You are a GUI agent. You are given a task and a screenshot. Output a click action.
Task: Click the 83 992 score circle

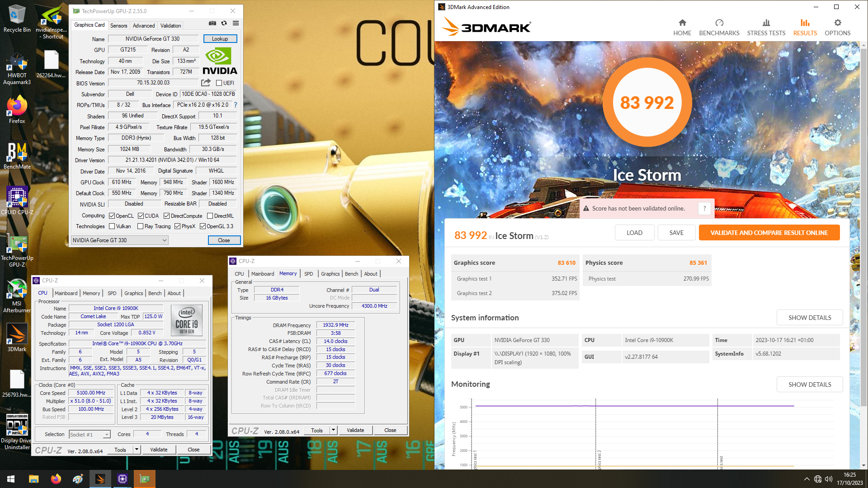647,103
